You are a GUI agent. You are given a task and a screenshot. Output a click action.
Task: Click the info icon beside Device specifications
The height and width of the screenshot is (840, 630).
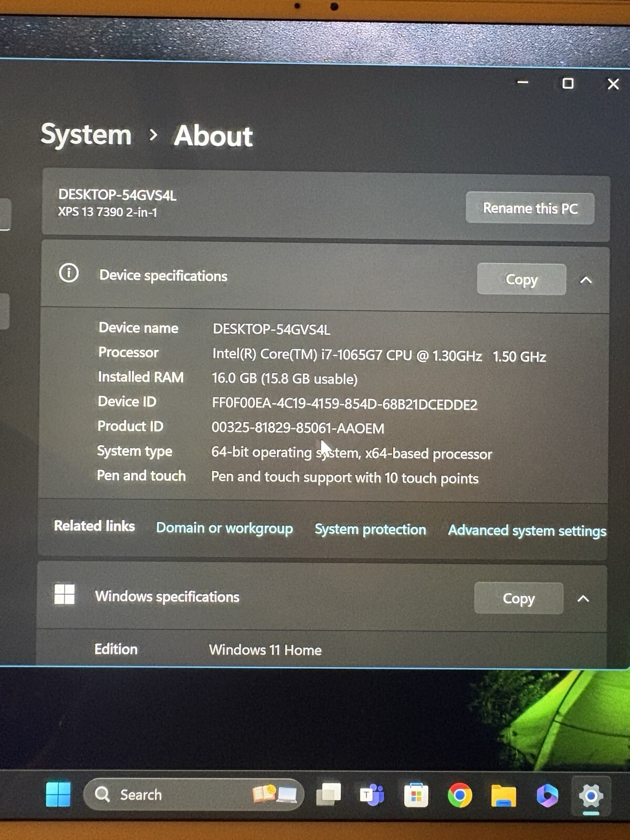click(x=69, y=273)
